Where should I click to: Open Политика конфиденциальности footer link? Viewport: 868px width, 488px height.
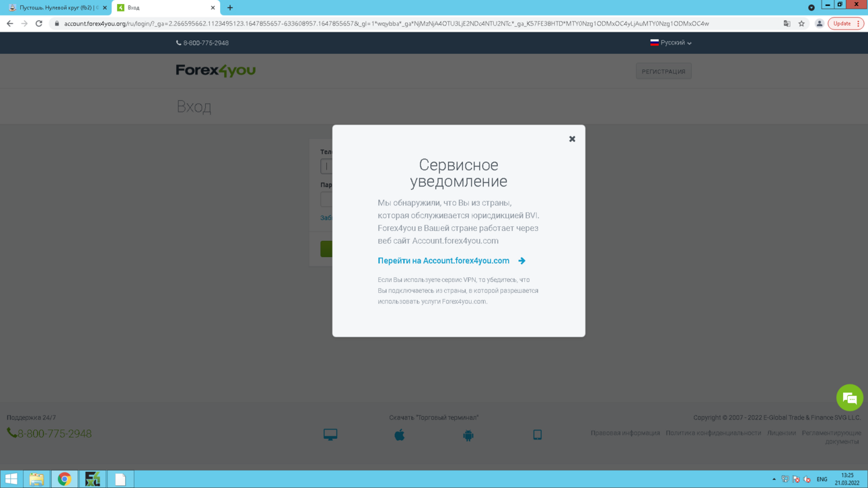tap(713, 433)
